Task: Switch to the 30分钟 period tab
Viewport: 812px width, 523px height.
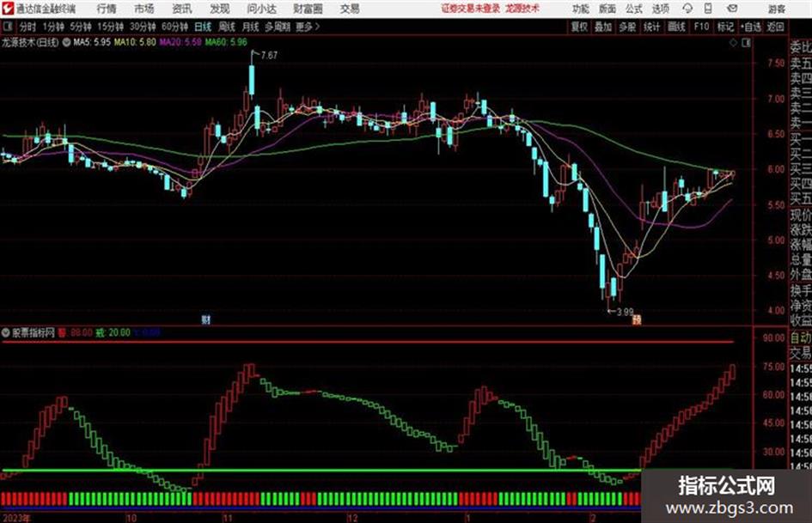Action: pos(143,27)
